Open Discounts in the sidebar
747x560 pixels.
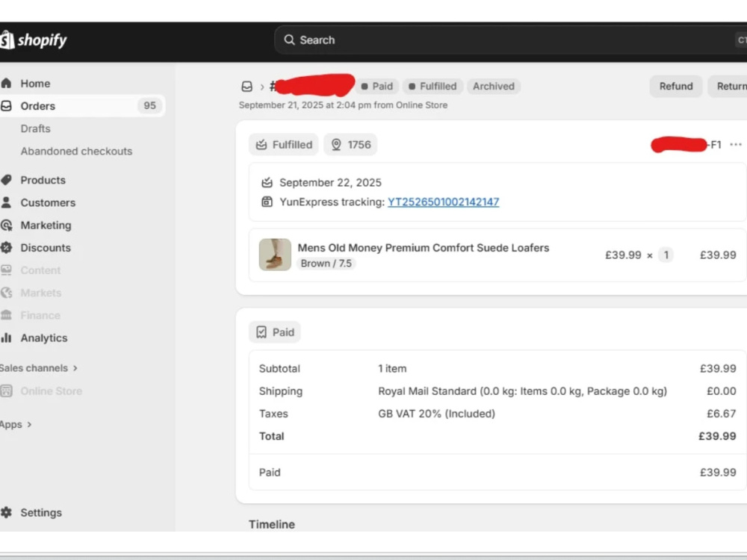(x=46, y=248)
